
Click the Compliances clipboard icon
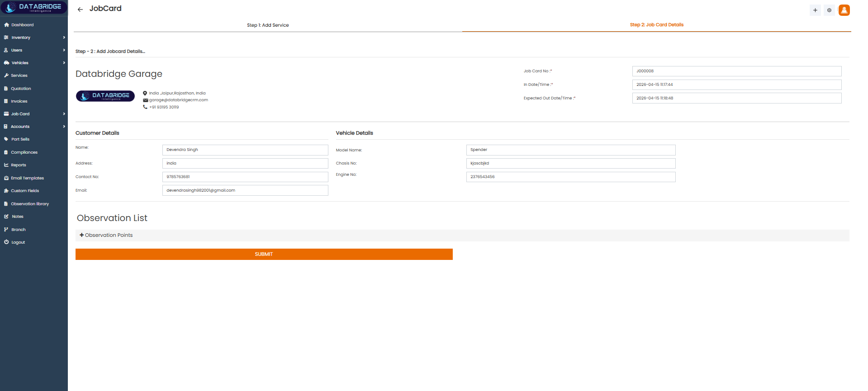[x=6, y=152]
